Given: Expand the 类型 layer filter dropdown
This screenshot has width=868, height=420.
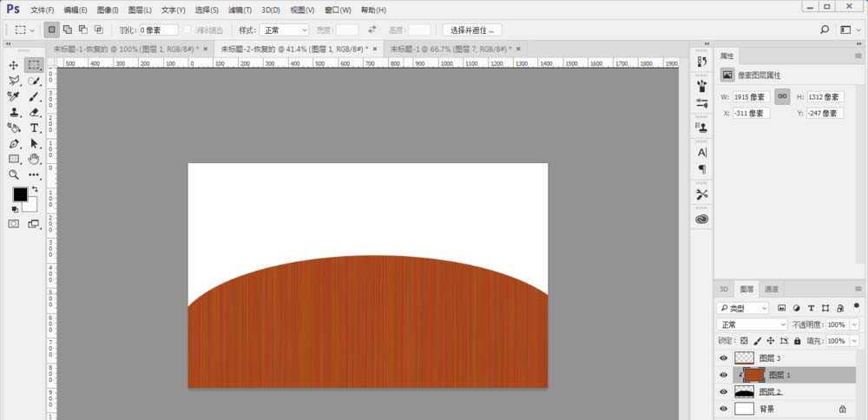Looking at the screenshot, I should click(743, 308).
